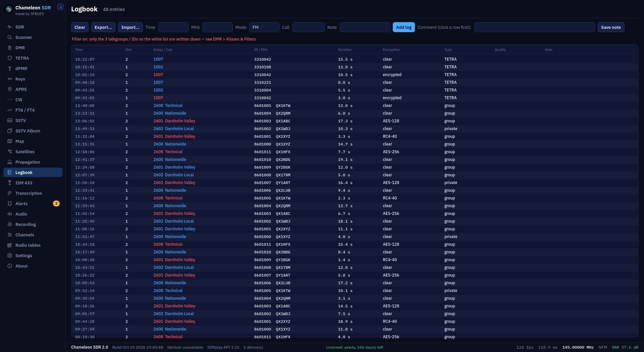Image resolution: width=644 pixels, height=352 pixels.
Task: Open the Export... dialog
Action: [103, 27]
